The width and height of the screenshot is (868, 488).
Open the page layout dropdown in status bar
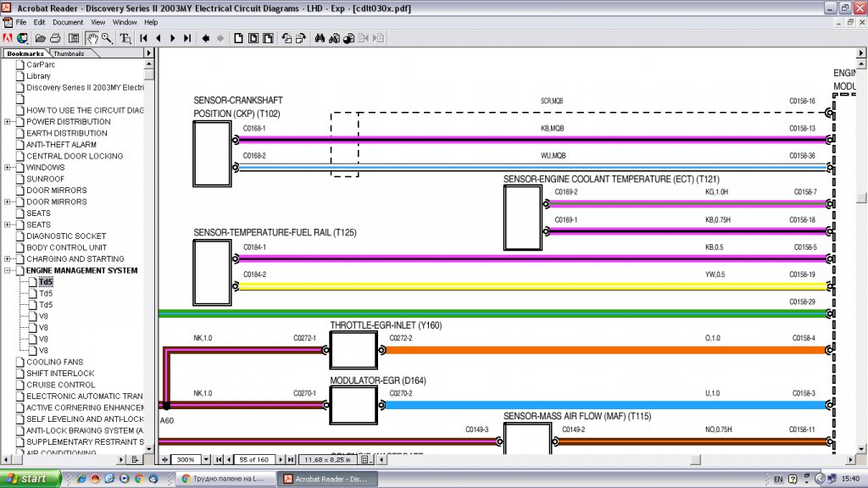[366, 459]
